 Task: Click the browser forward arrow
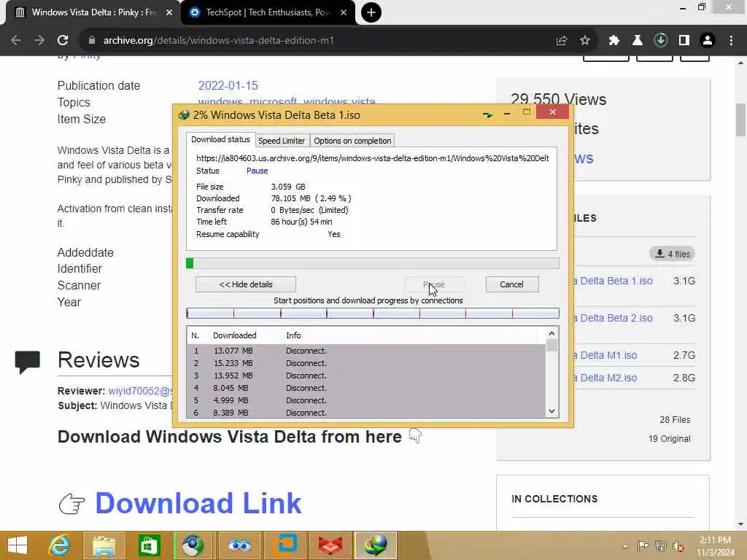[x=39, y=41]
